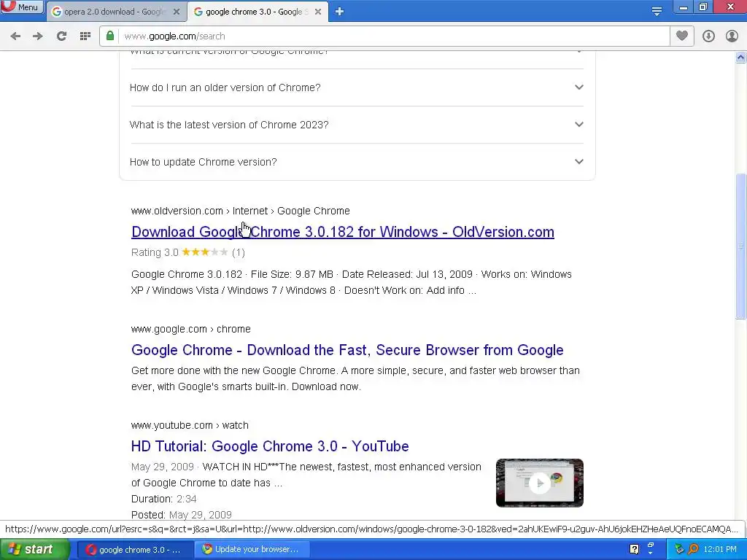Viewport: 747px width, 560px height.
Task: Open HD Tutorial: Google Chrome 3.0 - YouTube link
Action: pos(270,446)
